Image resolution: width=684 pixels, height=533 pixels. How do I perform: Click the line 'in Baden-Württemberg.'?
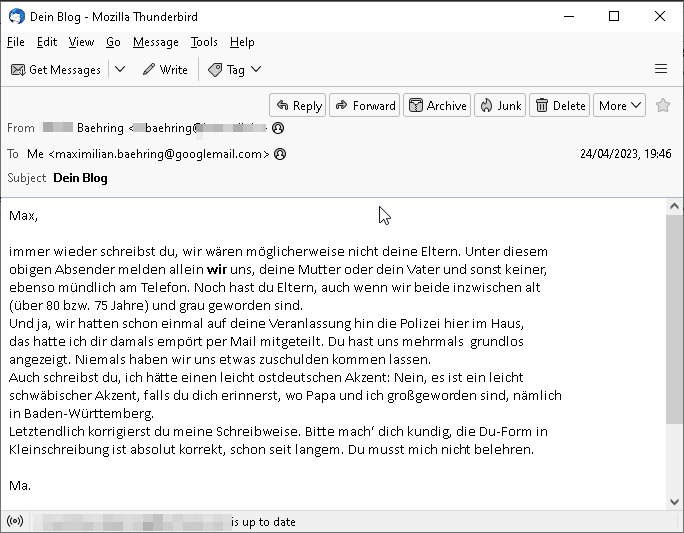click(82, 413)
